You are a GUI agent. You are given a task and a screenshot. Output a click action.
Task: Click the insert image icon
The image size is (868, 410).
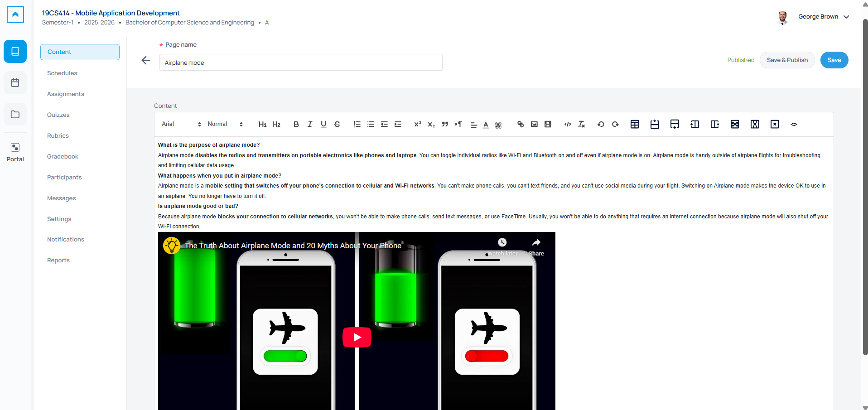click(534, 124)
